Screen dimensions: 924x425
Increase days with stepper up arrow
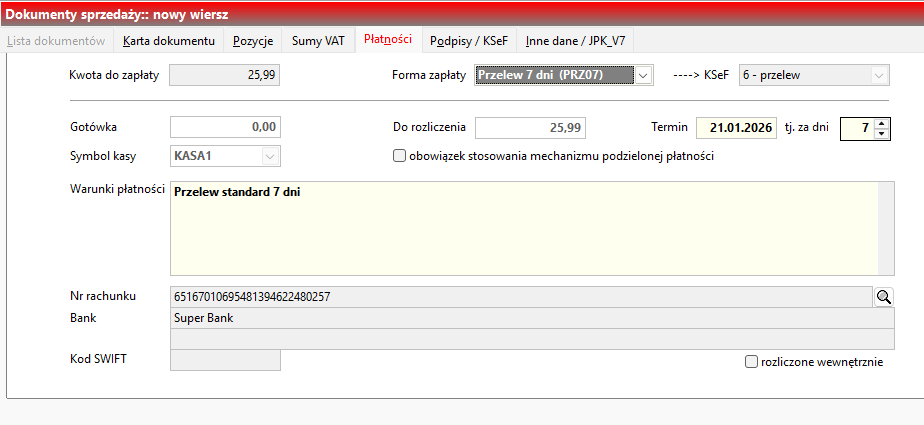pyautogui.click(x=881, y=123)
